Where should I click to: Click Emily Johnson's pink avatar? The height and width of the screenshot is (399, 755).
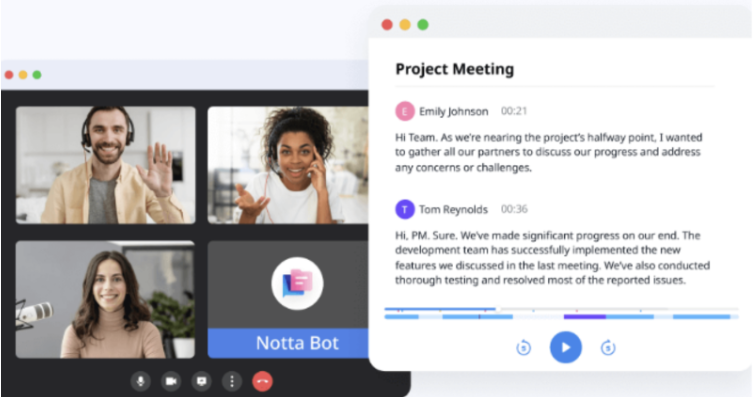[405, 111]
